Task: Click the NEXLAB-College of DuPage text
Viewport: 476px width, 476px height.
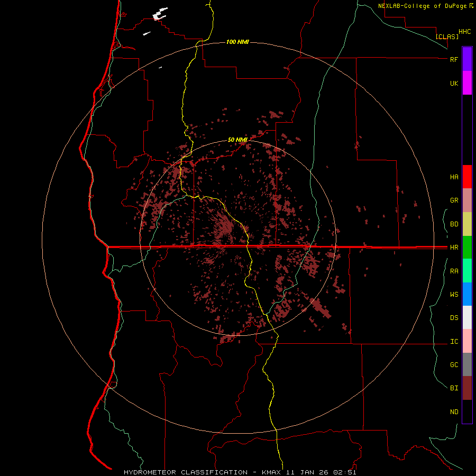Action: point(423,6)
